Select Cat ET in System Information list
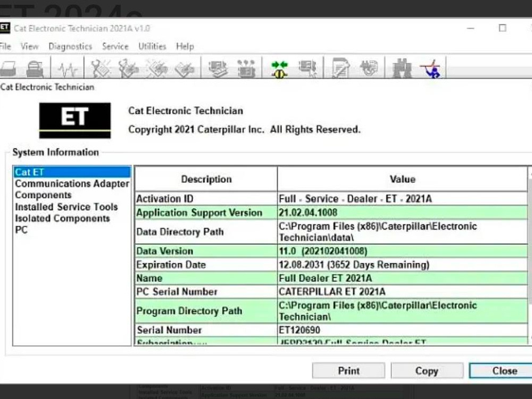The height and width of the screenshot is (399, 532). click(x=72, y=172)
